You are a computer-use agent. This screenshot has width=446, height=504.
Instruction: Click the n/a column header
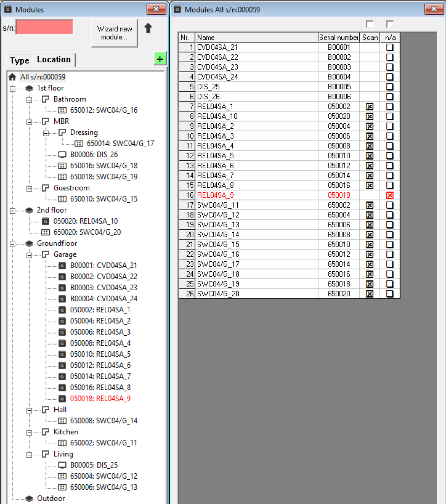(x=390, y=38)
